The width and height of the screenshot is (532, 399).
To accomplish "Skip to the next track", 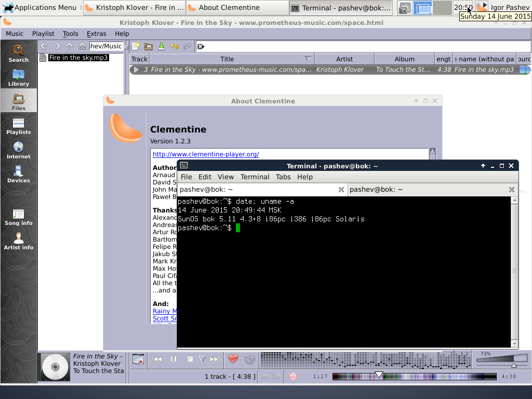I will point(215,359).
